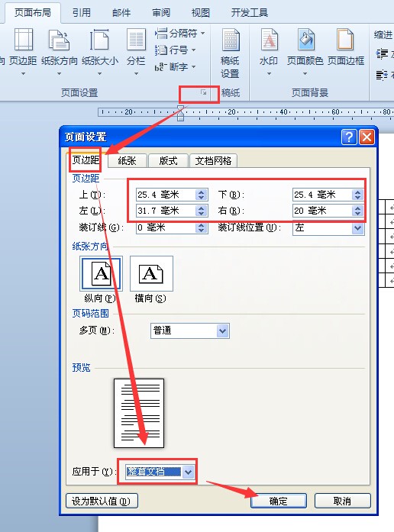394x532 pixels.
Task: Select 横向 landscape orientation
Action: (151, 274)
